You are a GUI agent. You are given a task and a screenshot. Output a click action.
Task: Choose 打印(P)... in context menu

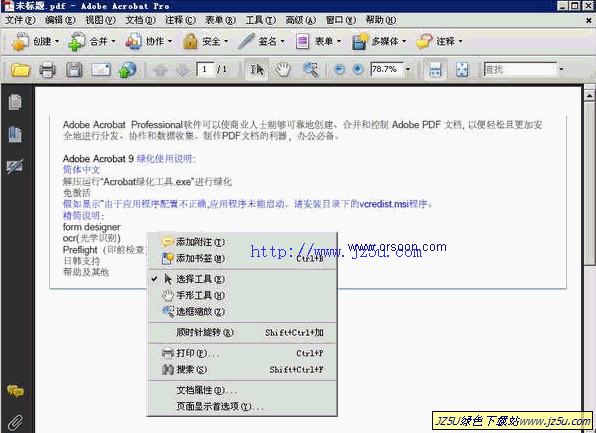tap(242, 353)
